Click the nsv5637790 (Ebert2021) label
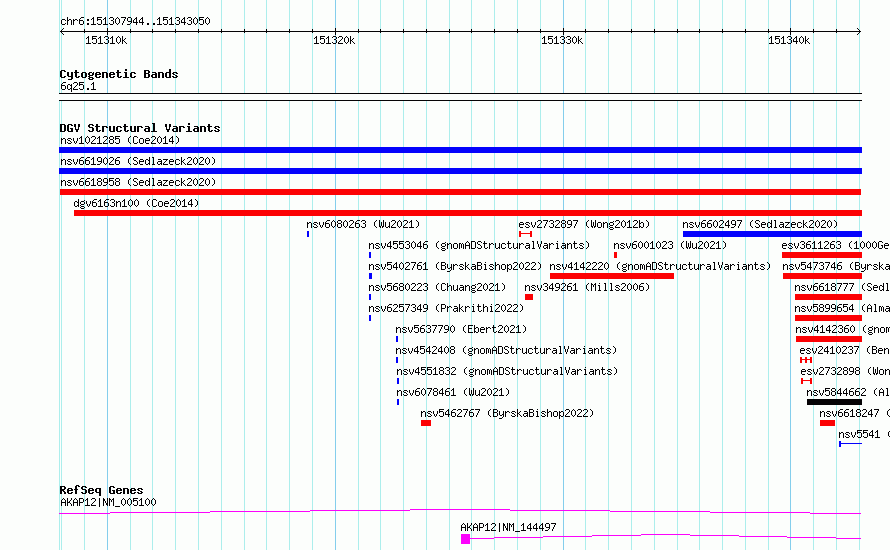 461,329
